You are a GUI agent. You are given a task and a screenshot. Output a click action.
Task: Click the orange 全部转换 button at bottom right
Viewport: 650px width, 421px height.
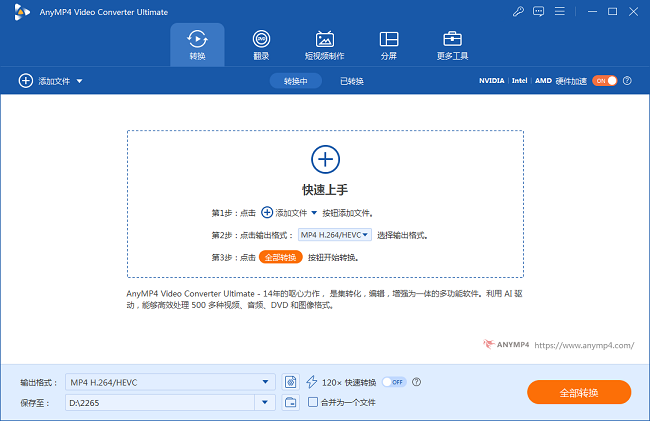[x=579, y=392]
